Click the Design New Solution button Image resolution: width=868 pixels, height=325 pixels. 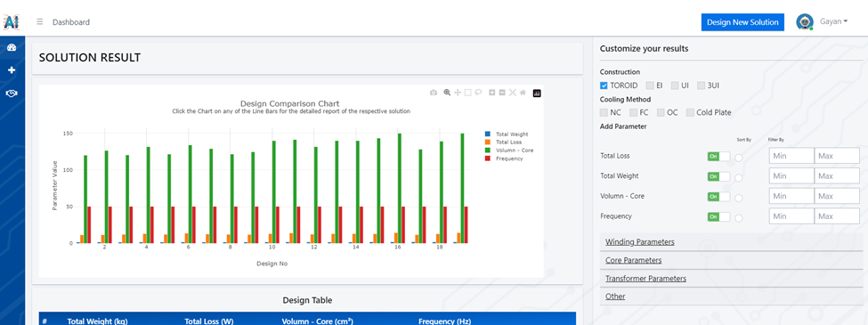[742, 22]
